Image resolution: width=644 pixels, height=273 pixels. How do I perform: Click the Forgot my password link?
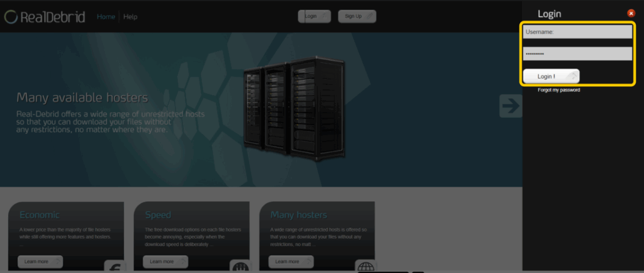558,90
